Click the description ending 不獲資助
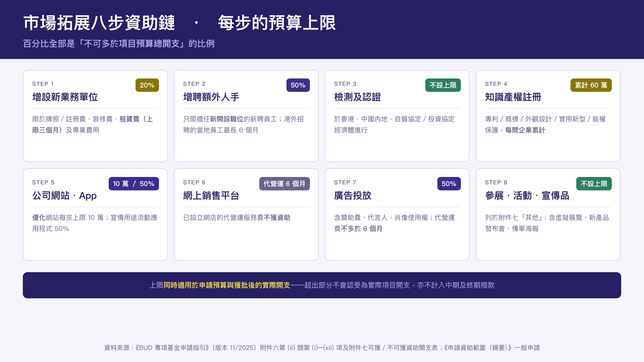The width and height of the screenshot is (644, 362). (x=237, y=218)
